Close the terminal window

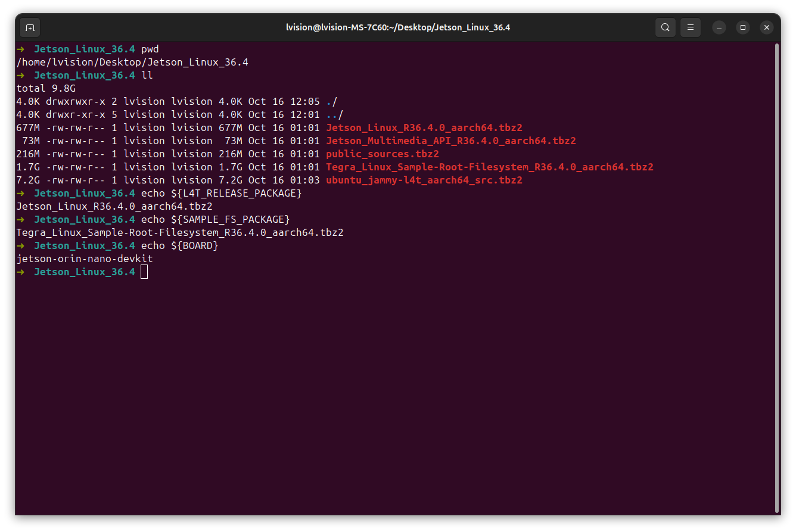pyautogui.click(x=767, y=27)
